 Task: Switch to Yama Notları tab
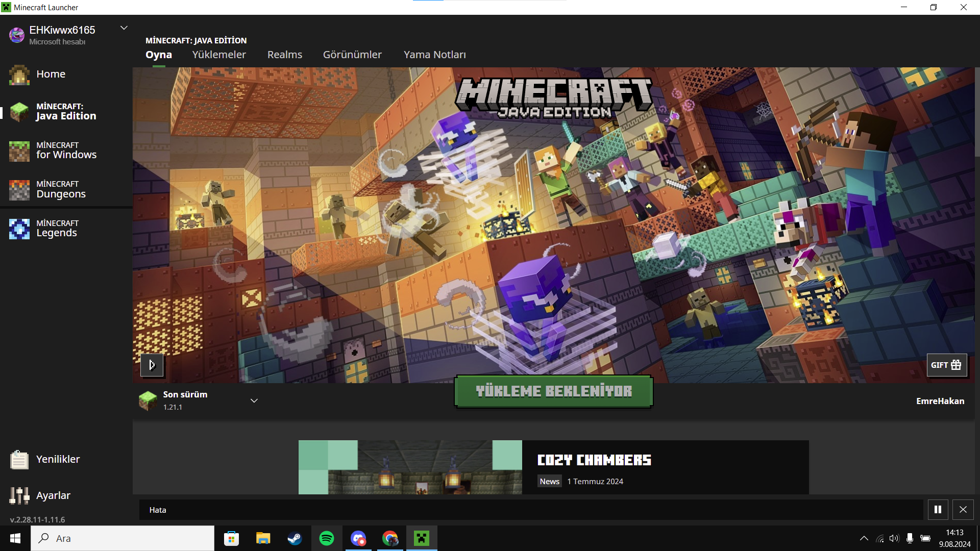pos(434,55)
